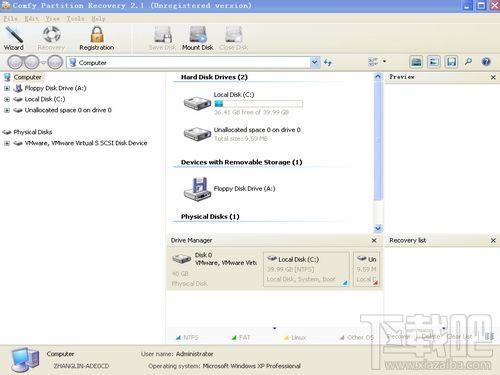This screenshot has height=375, width=500.
Task: Select Local Disk (C:) partition block in Drive Manager
Action: pyautogui.click(x=306, y=269)
